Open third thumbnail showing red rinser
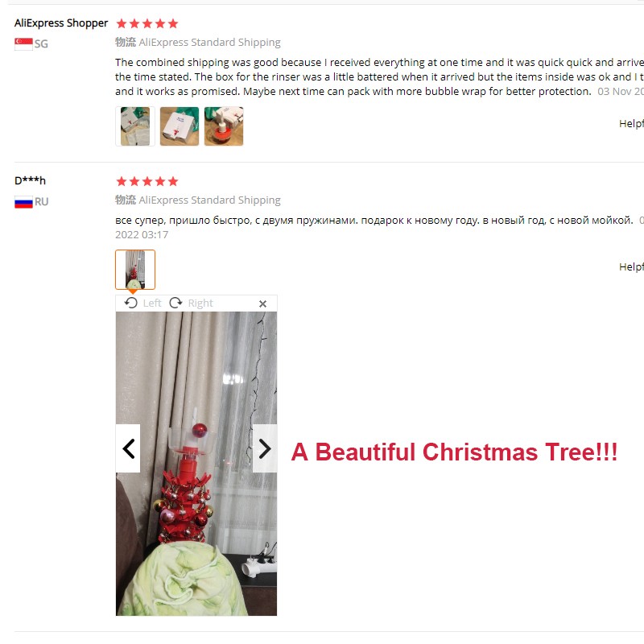 click(x=224, y=126)
